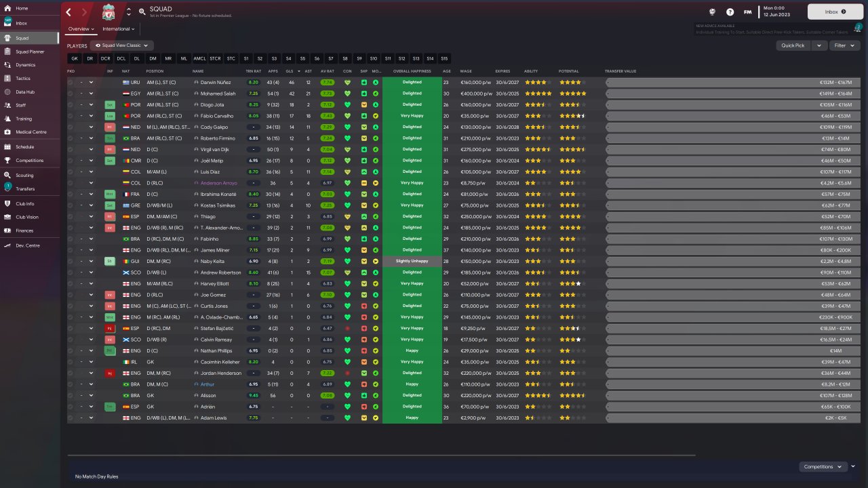
Task: Open Anderson Arroyo's player profile
Action: coord(218,183)
